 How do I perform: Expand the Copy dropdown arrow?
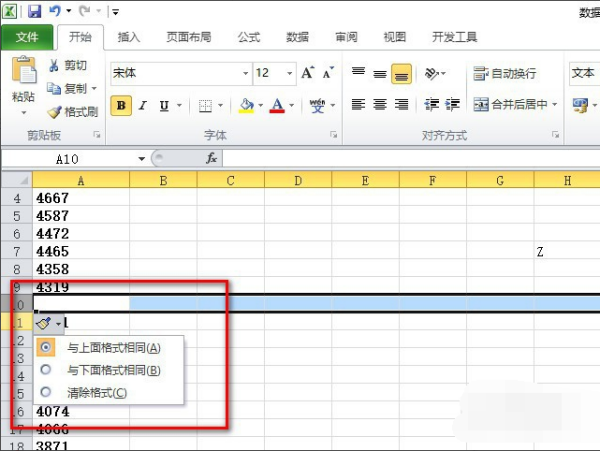click(x=94, y=88)
